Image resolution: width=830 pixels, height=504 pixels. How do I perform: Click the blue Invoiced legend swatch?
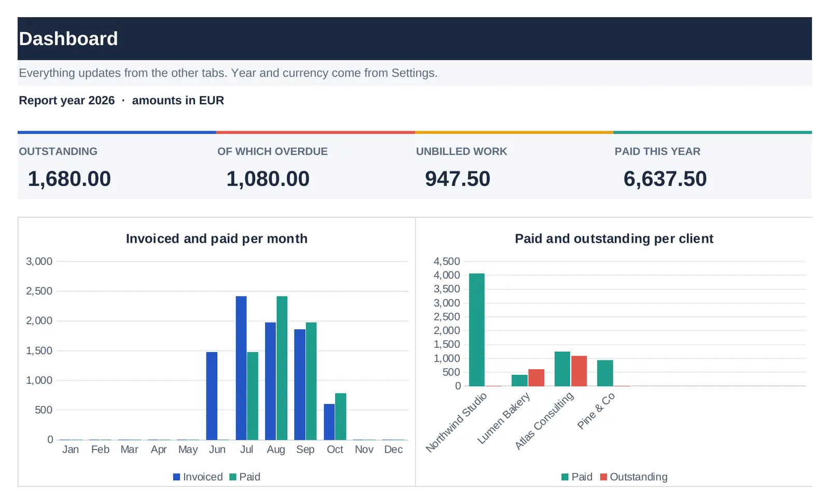pyautogui.click(x=176, y=477)
